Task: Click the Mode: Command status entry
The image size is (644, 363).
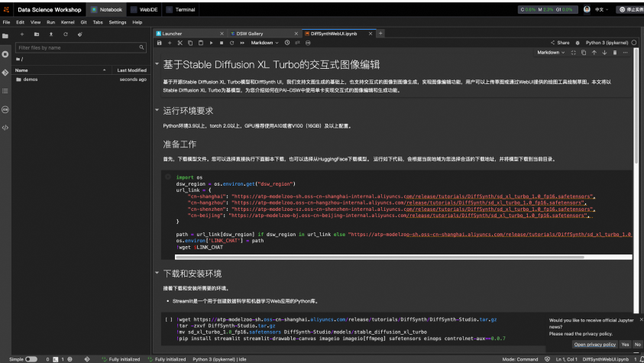Action: pyautogui.click(x=520, y=359)
